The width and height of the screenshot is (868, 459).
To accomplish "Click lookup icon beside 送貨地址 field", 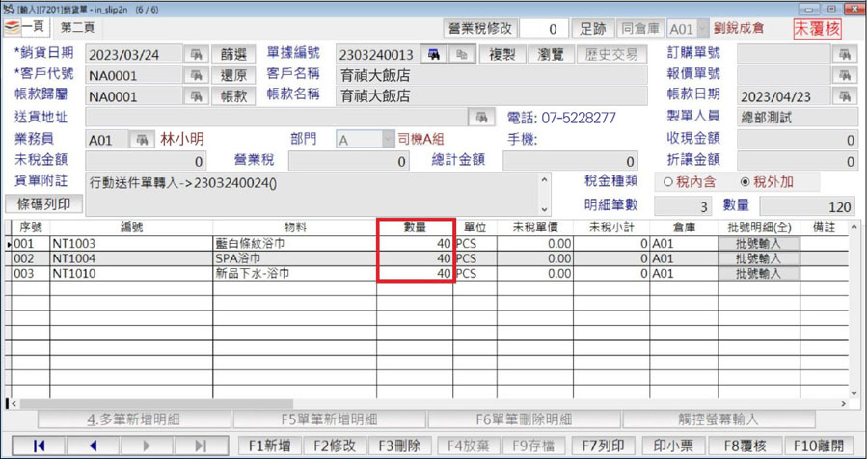I will [481, 117].
